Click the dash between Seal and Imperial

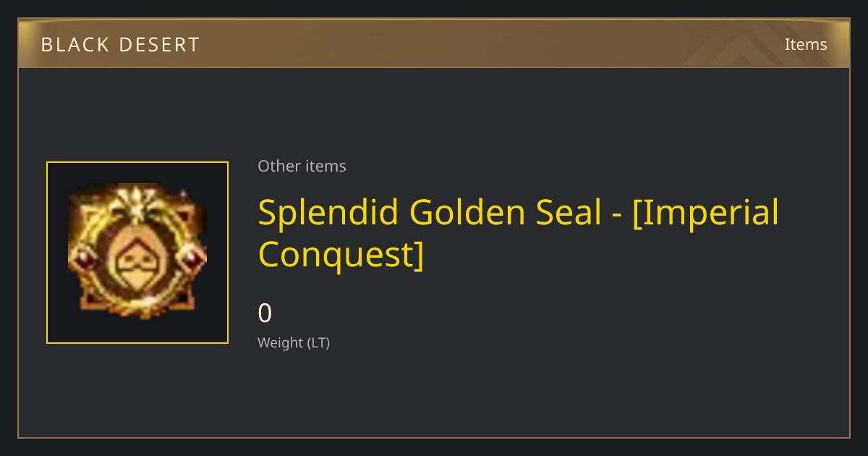tap(617, 215)
